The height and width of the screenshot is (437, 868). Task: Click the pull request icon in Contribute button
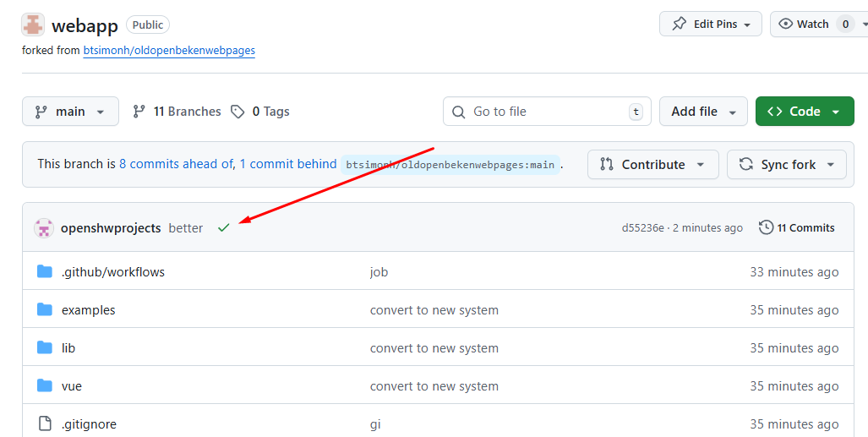(607, 165)
